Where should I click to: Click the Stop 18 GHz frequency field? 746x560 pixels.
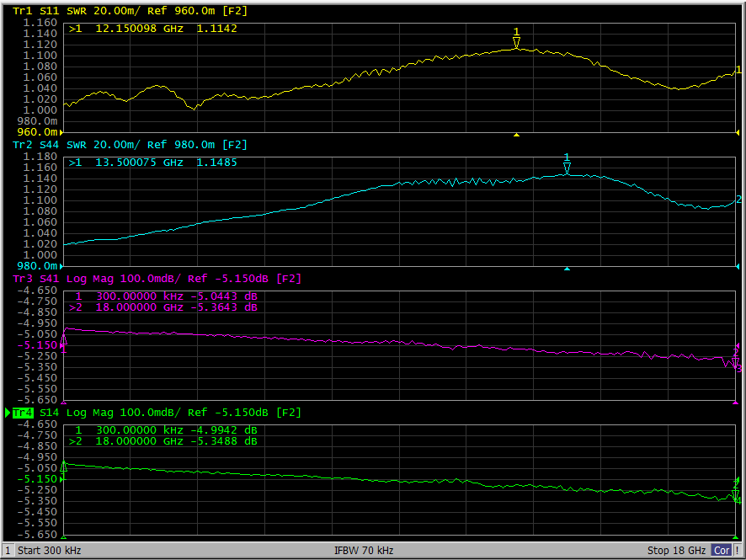coord(676,551)
